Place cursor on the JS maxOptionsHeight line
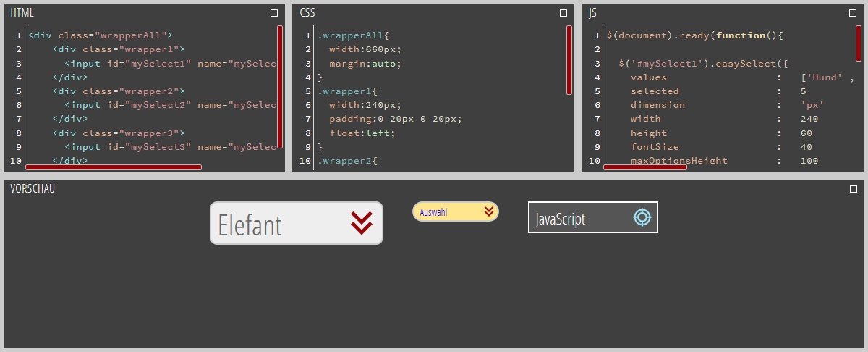 pyautogui.click(x=678, y=161)
